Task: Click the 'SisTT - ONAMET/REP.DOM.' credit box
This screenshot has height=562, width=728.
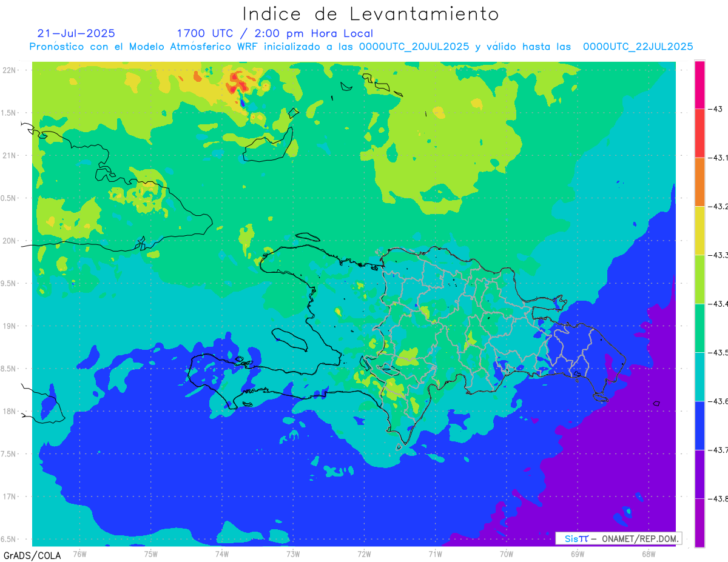Action: pos(619,538)
